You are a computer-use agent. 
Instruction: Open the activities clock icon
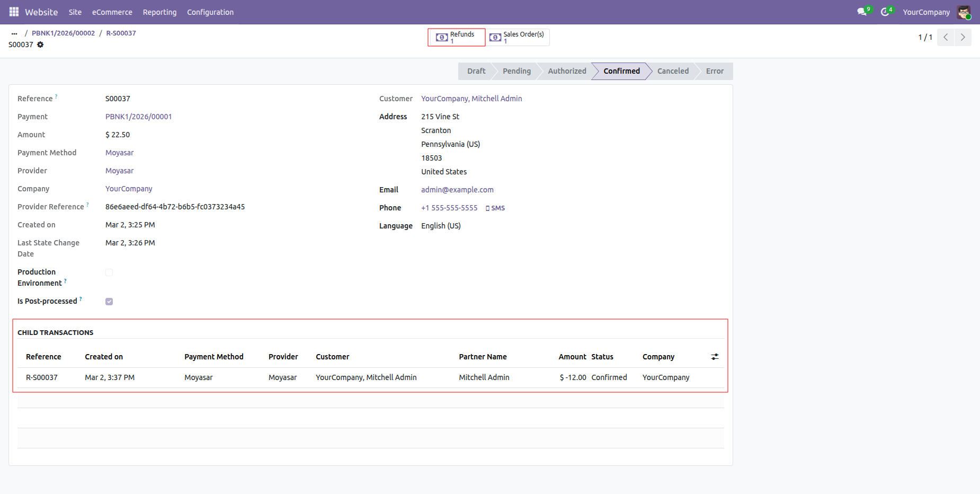[885, 12]
